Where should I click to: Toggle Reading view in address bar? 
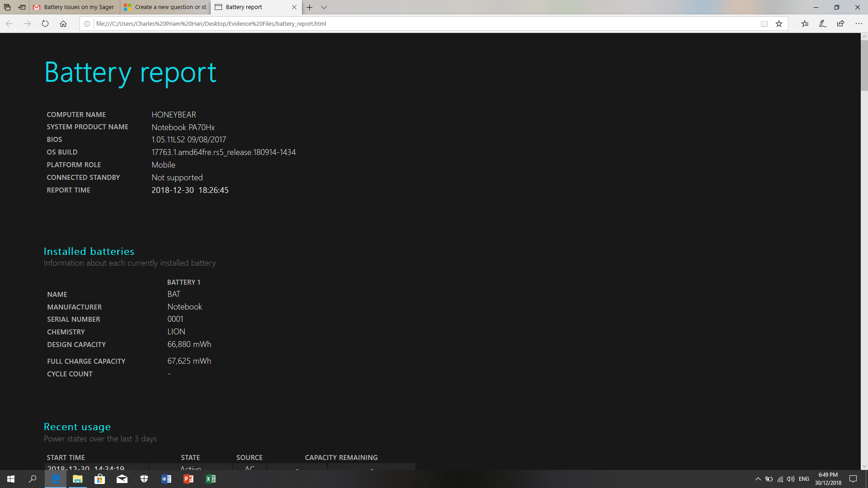[764, 24]
